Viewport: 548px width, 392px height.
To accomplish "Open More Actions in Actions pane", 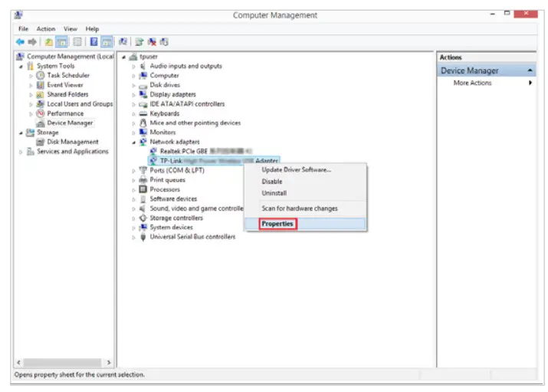I will click(472, 83).
